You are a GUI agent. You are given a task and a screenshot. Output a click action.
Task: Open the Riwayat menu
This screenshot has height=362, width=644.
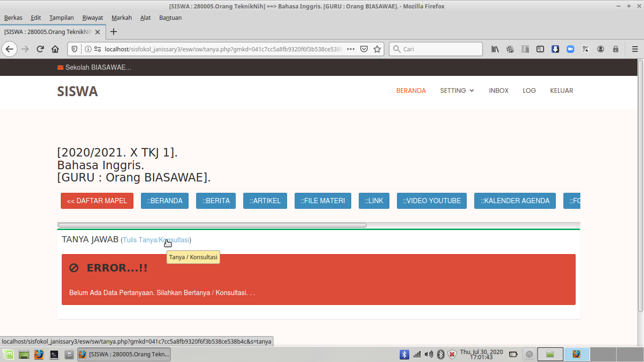coord(92,17)
